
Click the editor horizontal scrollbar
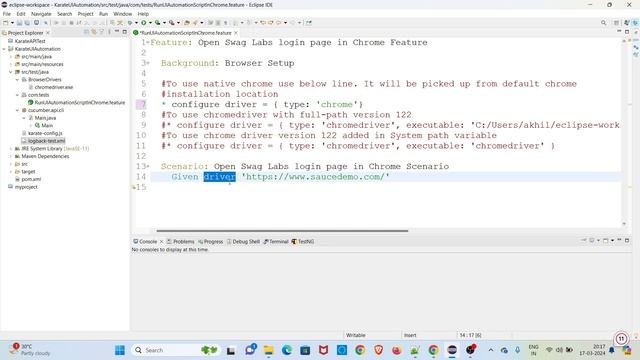(282, 231)
